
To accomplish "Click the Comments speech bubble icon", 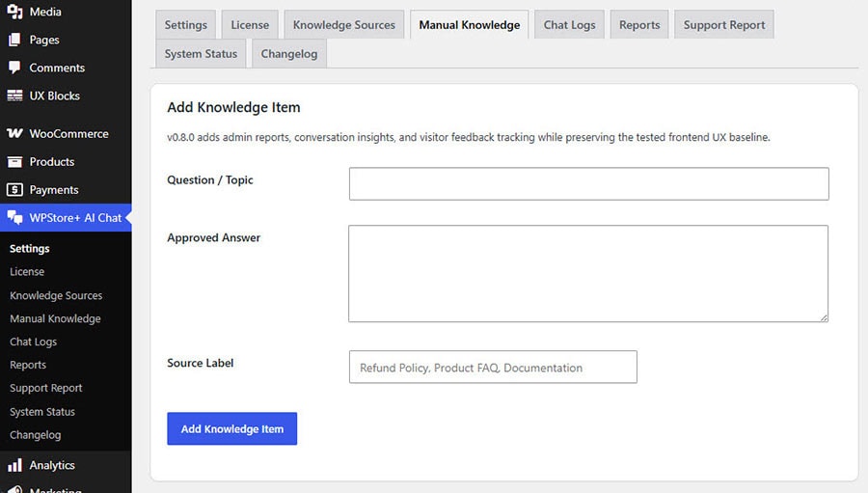I will click(14, 68).
